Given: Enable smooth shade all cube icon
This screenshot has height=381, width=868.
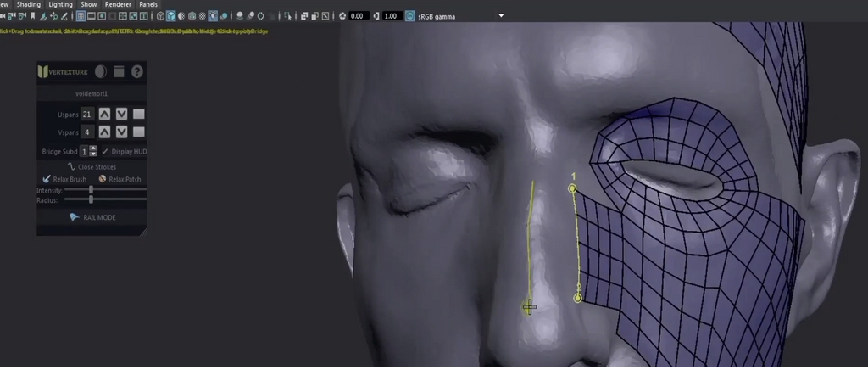Looking at the screenshot, I should 171,16.
